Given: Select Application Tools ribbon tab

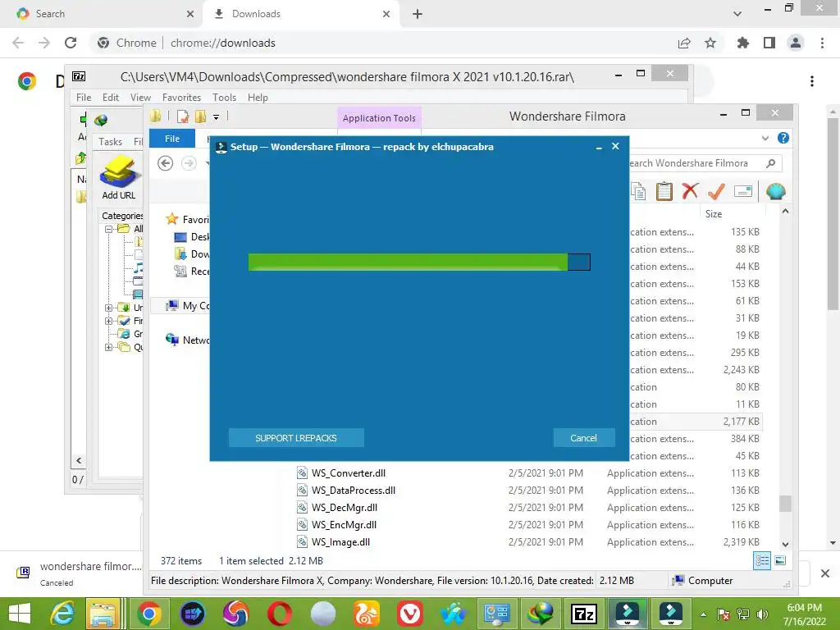Looking at the screenshot, I should tap(379, 118).
